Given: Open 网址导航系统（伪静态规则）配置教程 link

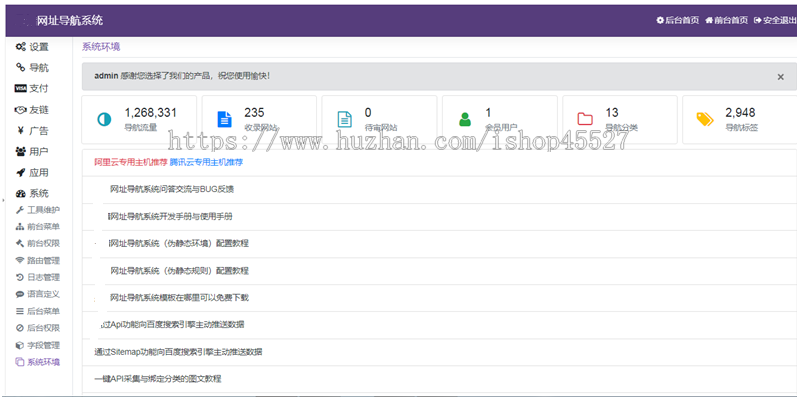Looking at the screenshot, I should 179,270.
